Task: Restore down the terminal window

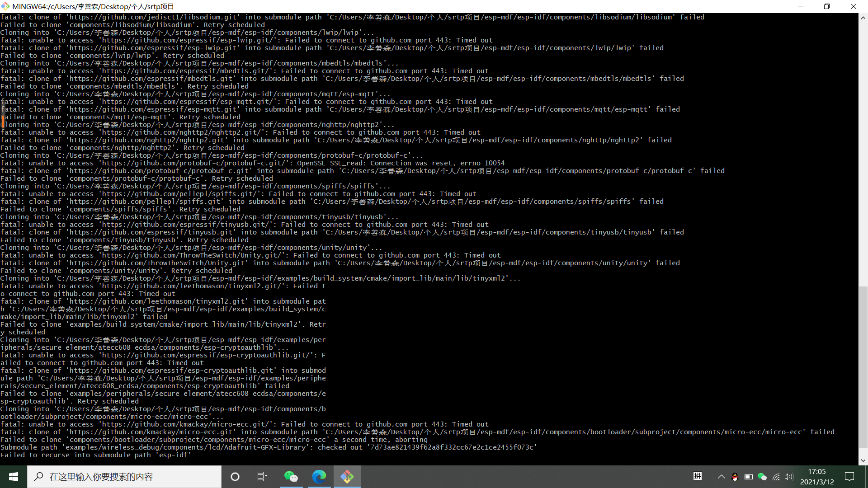Action: pyautogui.click(x=827, y=6)
